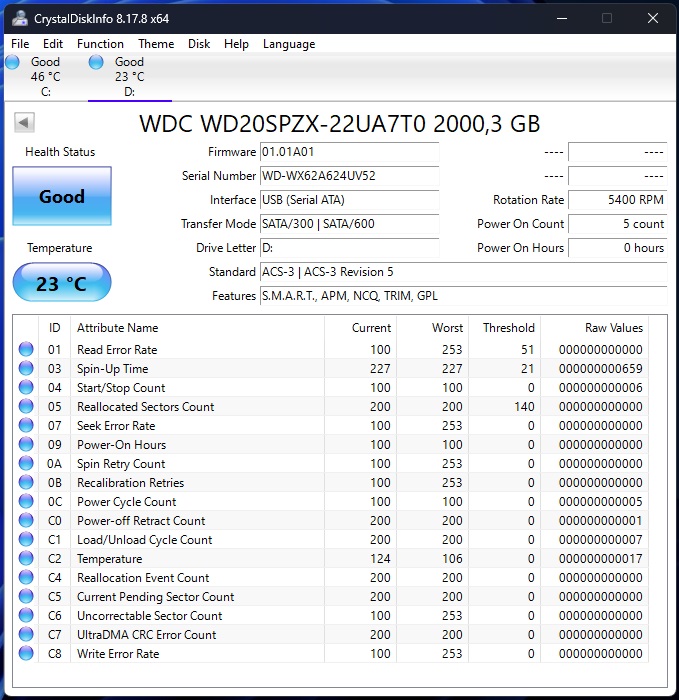Select the D: disk status orb
679x700 pixels.
click(x=96, y=62)
